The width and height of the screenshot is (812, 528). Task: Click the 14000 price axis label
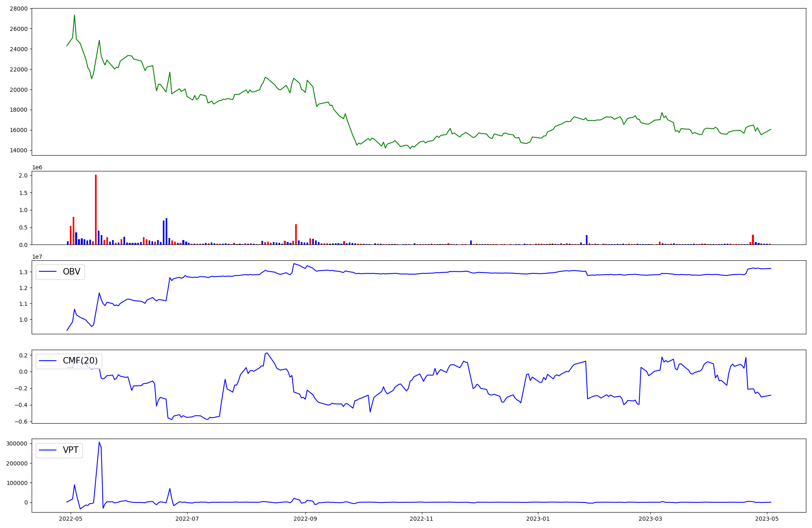click(18, 150)
